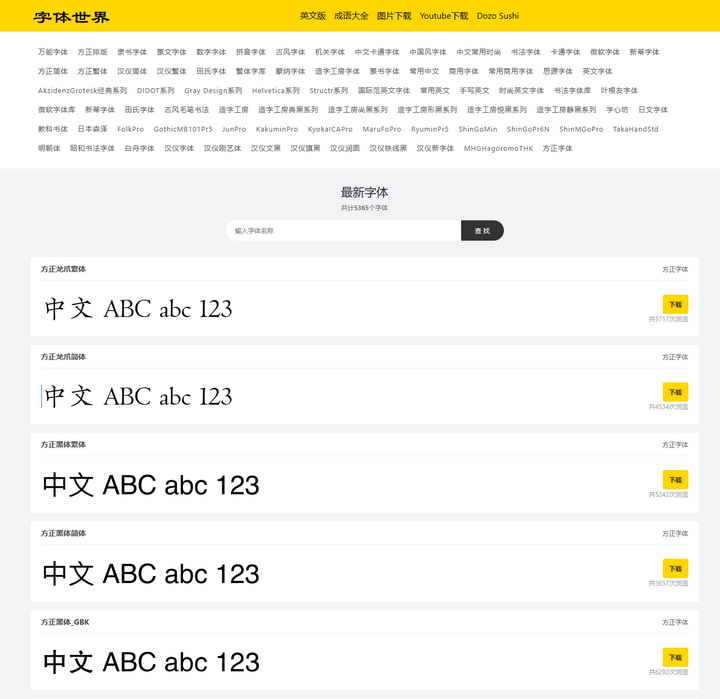Click the 方正龙爪简体 font preview sample
The height and width of the screenshot is (699, 720).
[x=138, y=396]
